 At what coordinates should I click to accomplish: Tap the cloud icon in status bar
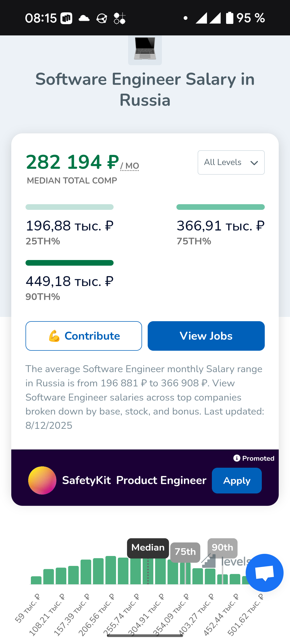click(x=84, y=18)
